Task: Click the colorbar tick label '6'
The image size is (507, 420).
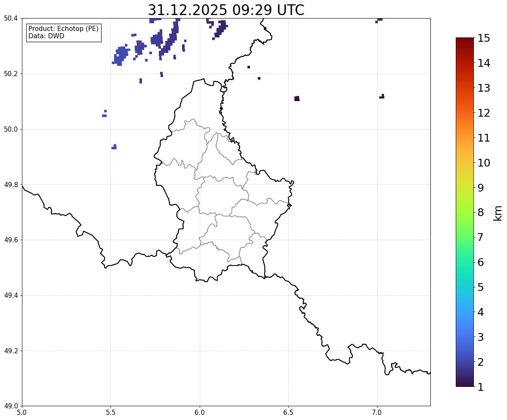Action: pos(480,262)
